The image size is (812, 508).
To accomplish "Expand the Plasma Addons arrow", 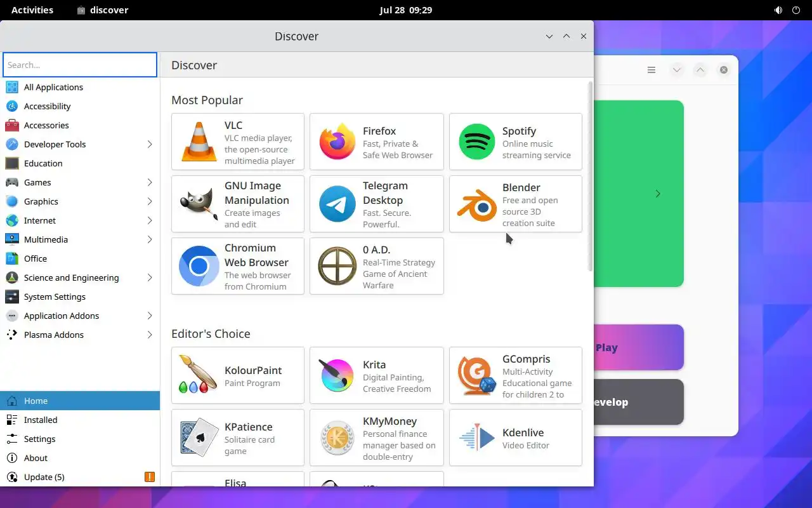I will tap(150, 335).
